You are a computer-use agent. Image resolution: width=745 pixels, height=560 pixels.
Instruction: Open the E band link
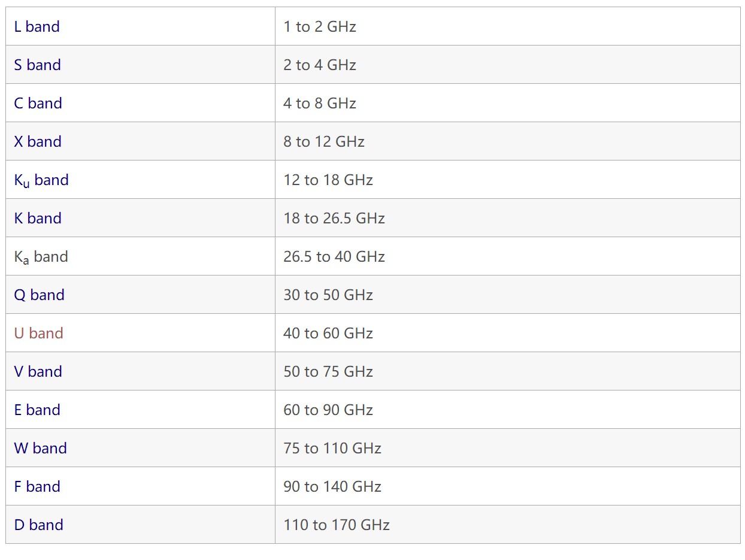pyautogui.click(x=37, y=410)
